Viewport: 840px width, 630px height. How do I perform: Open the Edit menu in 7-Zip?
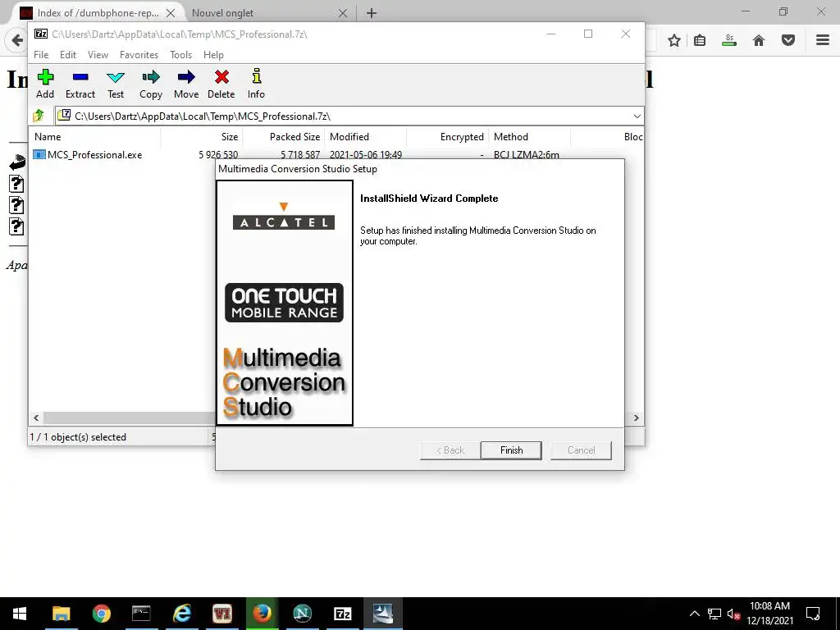[67, 55]
